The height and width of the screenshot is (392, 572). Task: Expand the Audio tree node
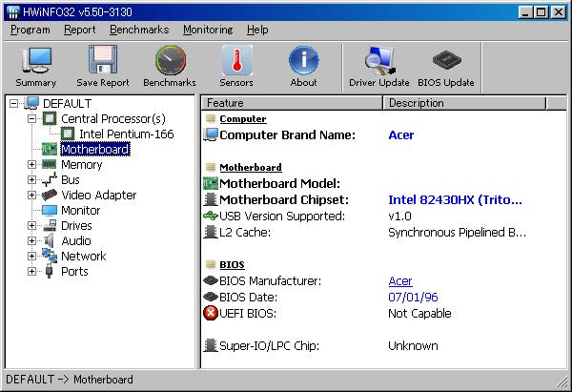tap(31, 241)
